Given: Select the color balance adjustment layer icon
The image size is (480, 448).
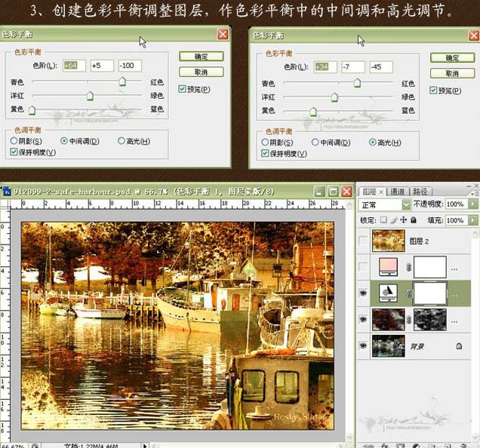Looking at the screenshot, I should pyautogui.click(x=388, y=293).
